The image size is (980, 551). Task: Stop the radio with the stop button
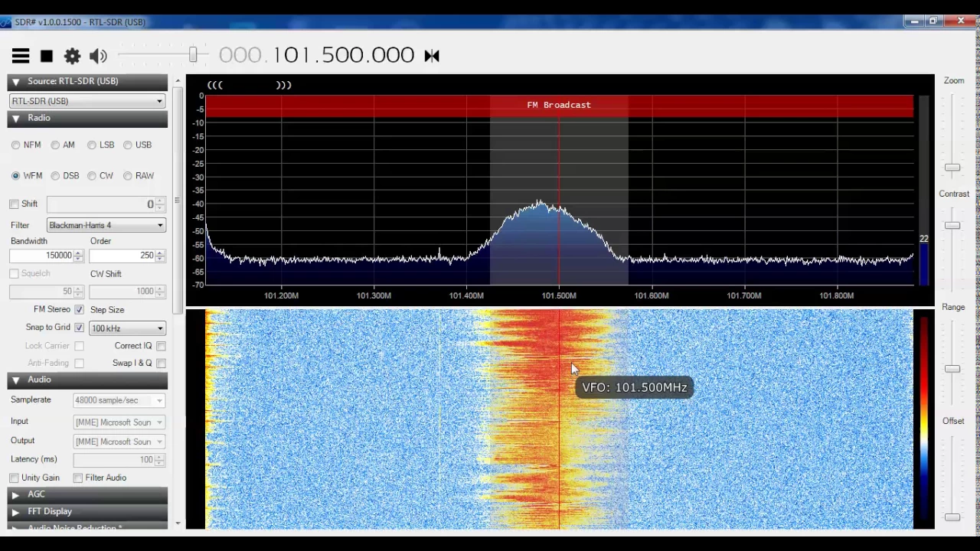(47, 56)
